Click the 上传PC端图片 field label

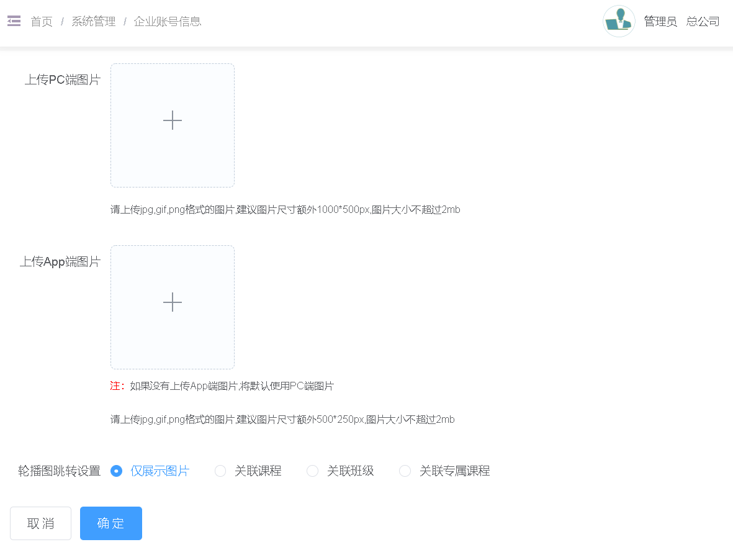tap(62, 80)
